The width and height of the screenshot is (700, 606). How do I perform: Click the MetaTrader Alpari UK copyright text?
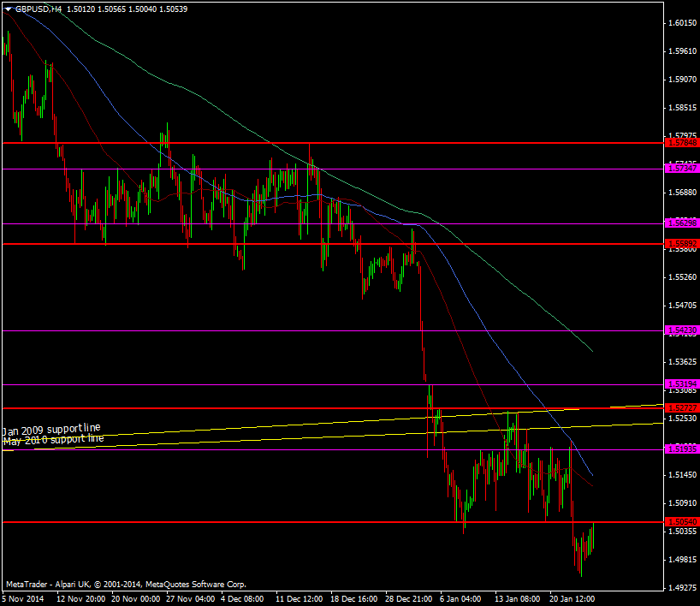pos(126,584)
